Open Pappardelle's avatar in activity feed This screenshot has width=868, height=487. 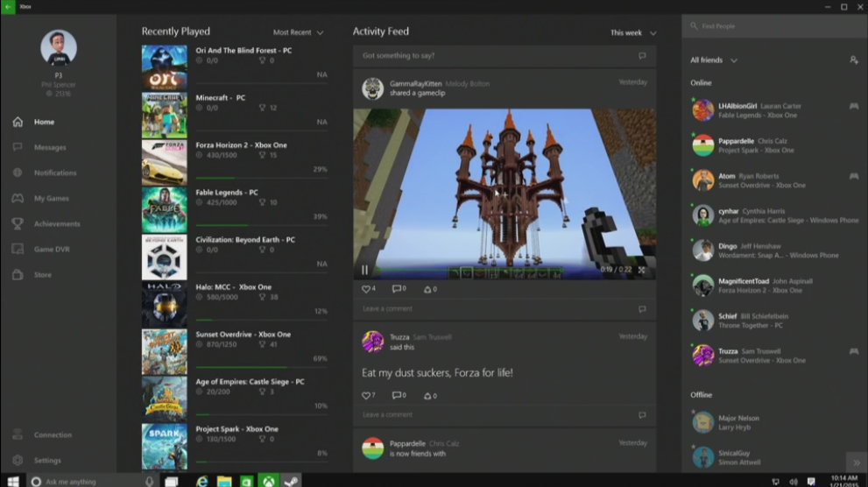[372, 448]
